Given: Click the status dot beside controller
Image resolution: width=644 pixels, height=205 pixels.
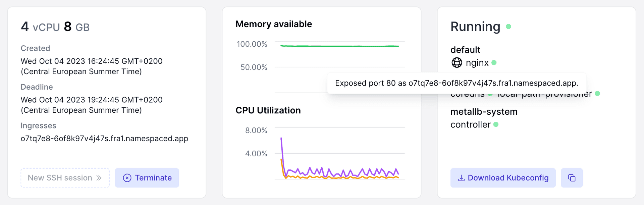Looking at the screenshot, I should 496,124.
